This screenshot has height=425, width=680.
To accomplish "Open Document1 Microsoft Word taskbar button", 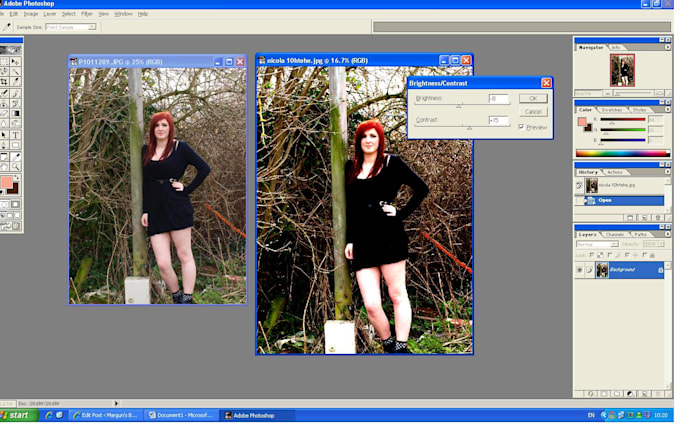I will pos(181,415).
